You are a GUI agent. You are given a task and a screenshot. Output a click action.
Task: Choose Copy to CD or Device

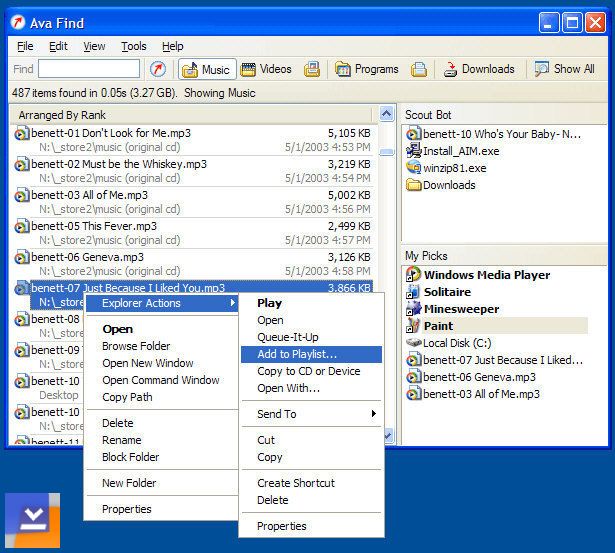[311, 371]
